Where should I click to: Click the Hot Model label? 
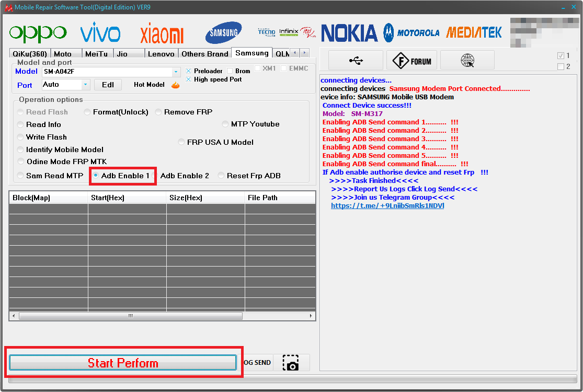pos(149,85)
